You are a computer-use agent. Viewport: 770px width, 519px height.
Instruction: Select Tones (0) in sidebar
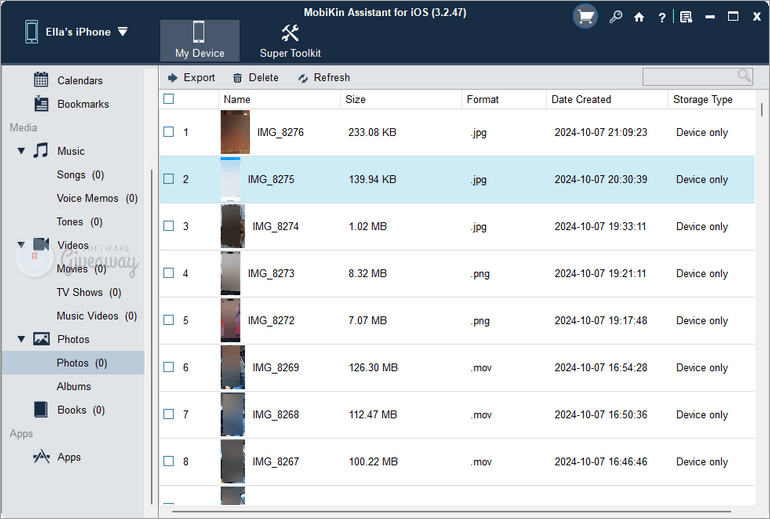(x=80, y=222)
